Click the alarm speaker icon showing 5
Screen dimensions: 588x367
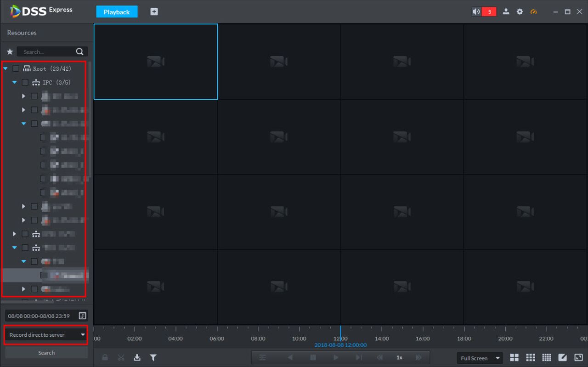tap(484, 12)
